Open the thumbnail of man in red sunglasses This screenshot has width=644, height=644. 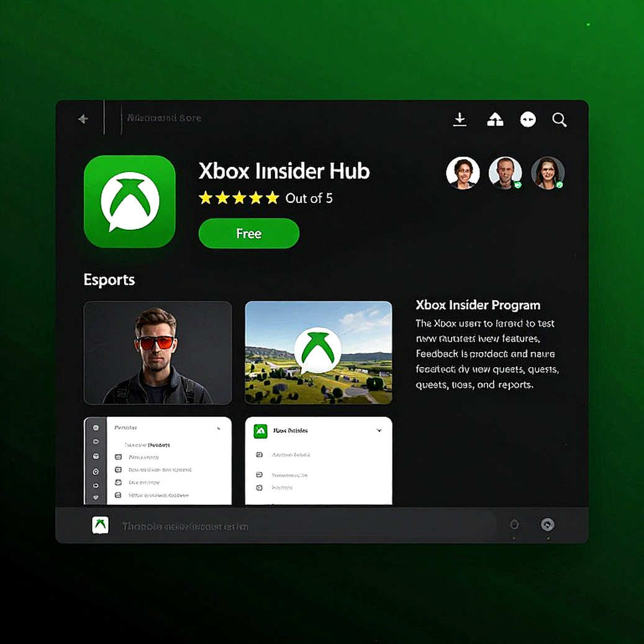[158, 353]
